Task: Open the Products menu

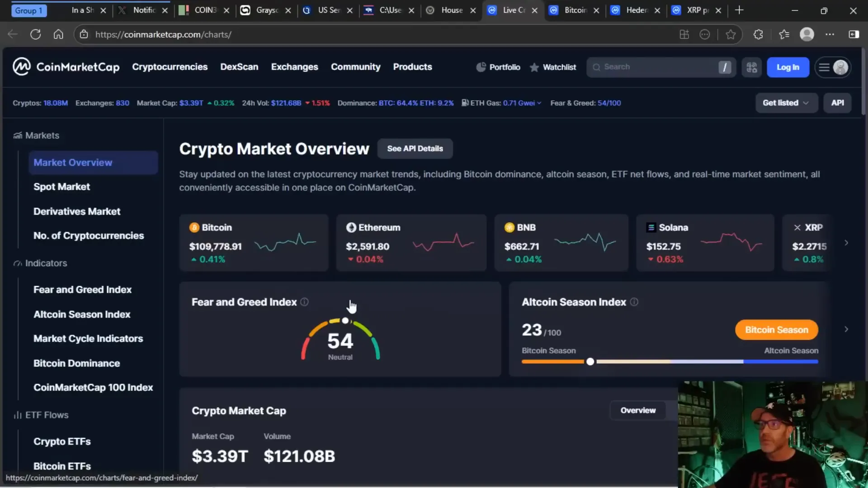Action: pyautogui.click(x=412, y=67)
